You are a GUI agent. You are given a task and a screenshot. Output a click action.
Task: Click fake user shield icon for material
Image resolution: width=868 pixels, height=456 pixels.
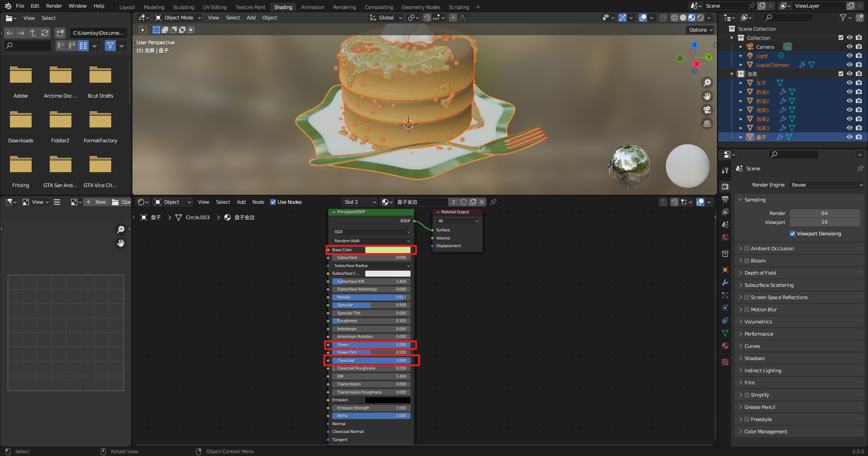463,202
